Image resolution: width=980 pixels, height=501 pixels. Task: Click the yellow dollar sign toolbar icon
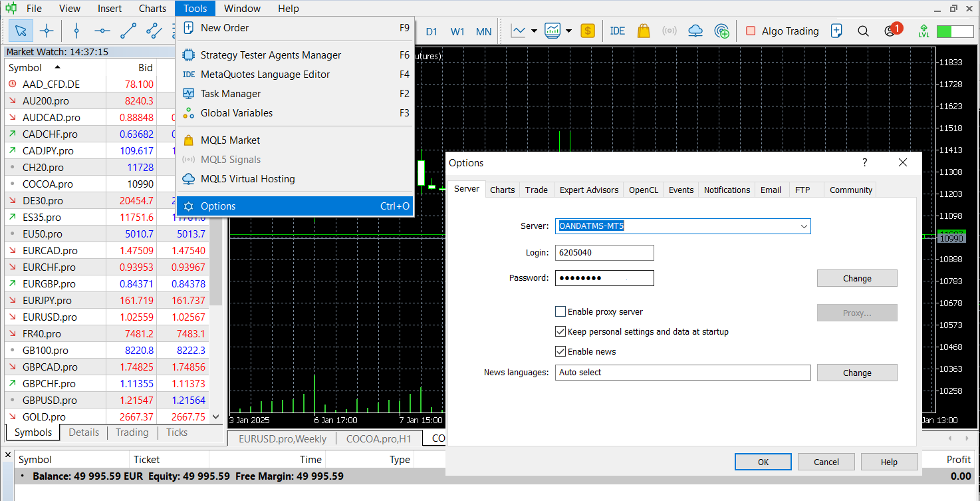click(588, 31)
